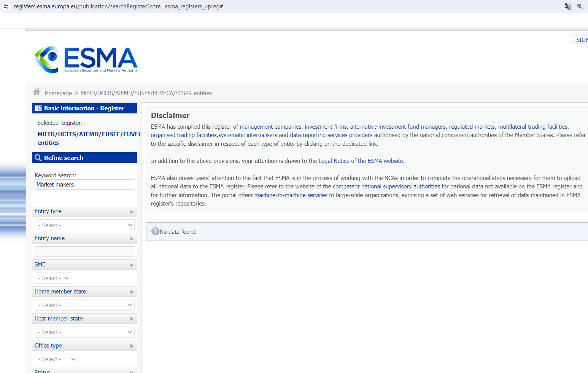The image size is (588, 373).
Task: Remove the SME filter
Action: click(x=132, y=265)
